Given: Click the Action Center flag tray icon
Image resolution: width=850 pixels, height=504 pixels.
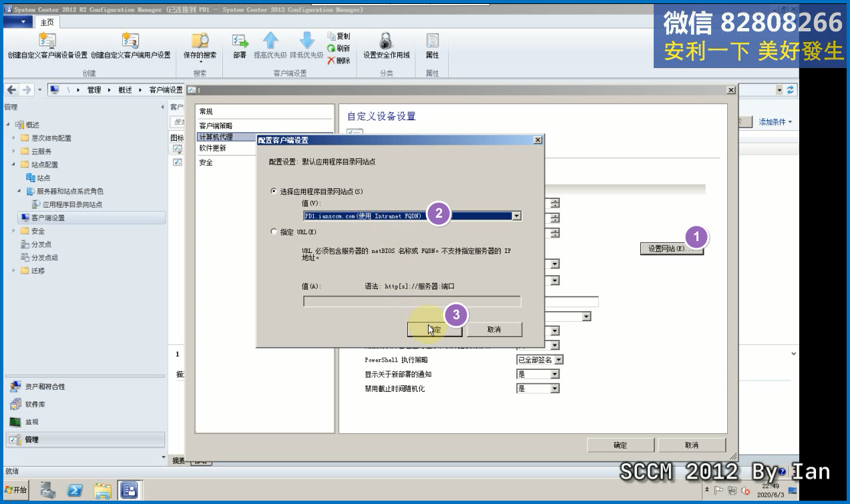Looking at the screenshot, I should (719, 491).
